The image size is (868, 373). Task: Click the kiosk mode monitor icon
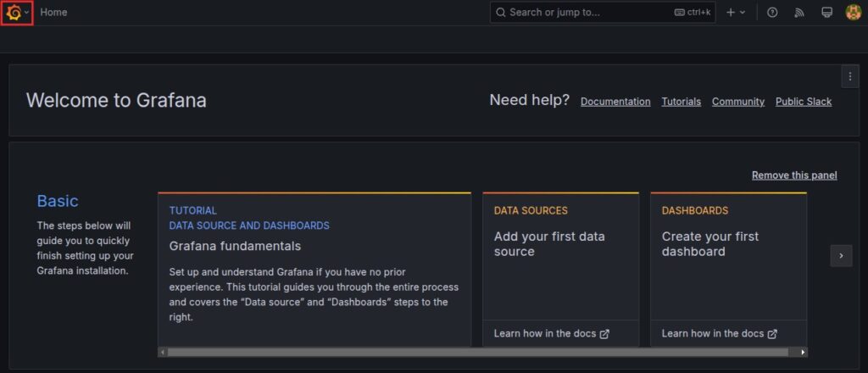[x=826, y=13]
